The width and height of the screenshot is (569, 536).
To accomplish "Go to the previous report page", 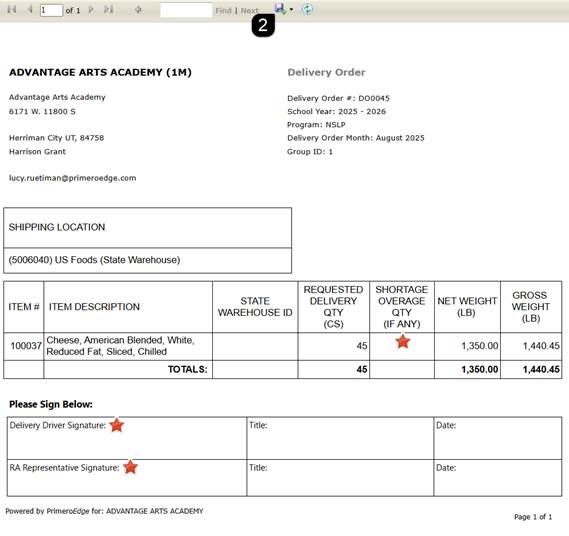I will tap(30, 9).
